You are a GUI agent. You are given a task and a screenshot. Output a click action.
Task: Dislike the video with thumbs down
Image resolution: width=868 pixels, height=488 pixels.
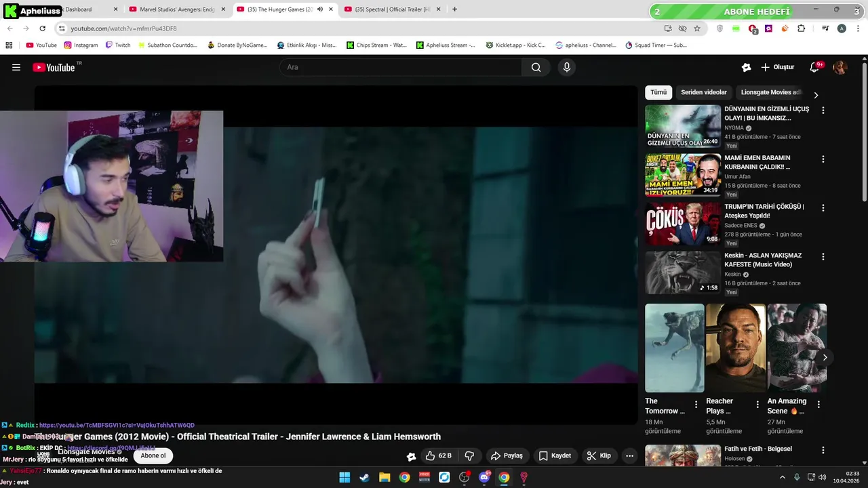tap(469, 455)
